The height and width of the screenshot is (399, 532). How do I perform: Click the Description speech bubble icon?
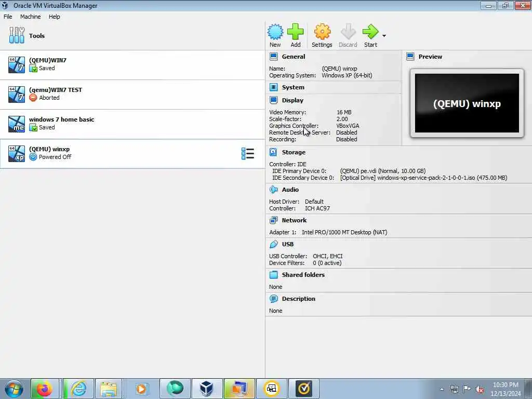pos(273,299)
